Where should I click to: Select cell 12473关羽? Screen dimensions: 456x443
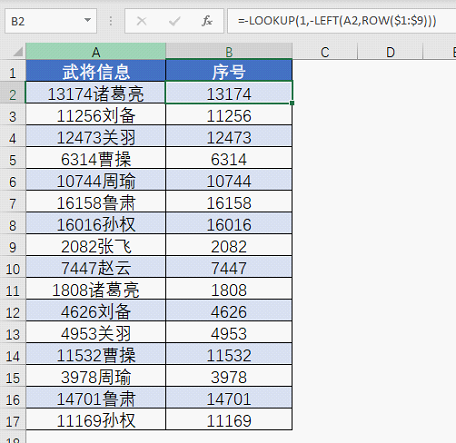click(x=96, y=137)
